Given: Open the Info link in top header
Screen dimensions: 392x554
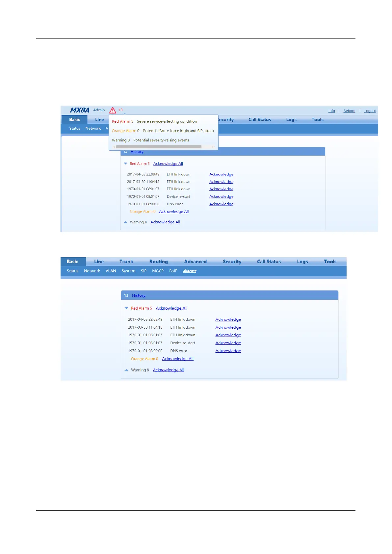Looking at the screenshot, I should click(x=331, y=111).
